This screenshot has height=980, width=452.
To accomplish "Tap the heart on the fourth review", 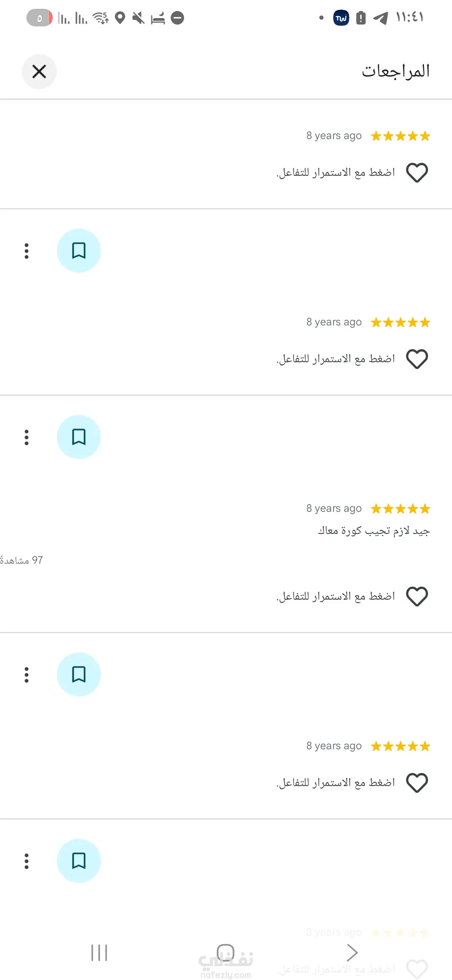I will (417, 783).
